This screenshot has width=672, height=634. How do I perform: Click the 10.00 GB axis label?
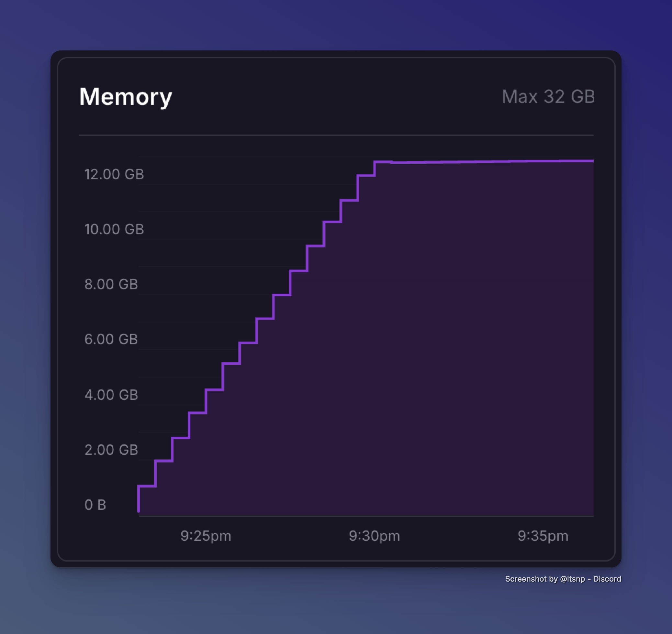[x=114, y=229]
